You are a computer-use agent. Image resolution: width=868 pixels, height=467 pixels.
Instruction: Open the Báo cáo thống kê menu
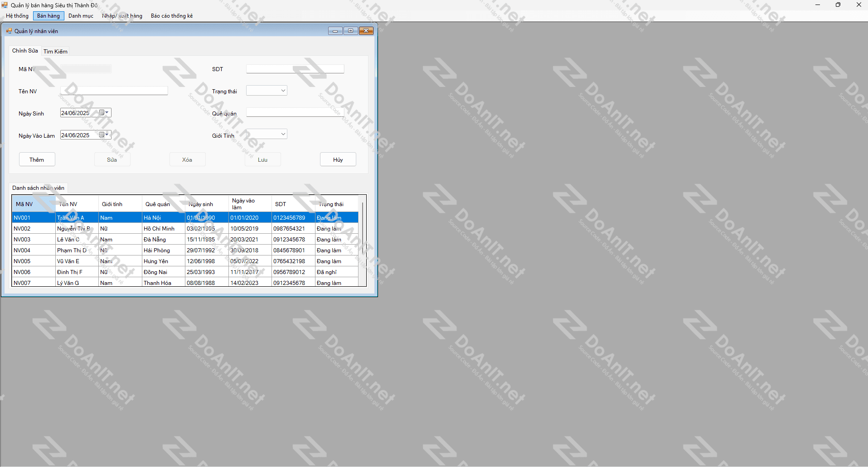tap(172, 16)
